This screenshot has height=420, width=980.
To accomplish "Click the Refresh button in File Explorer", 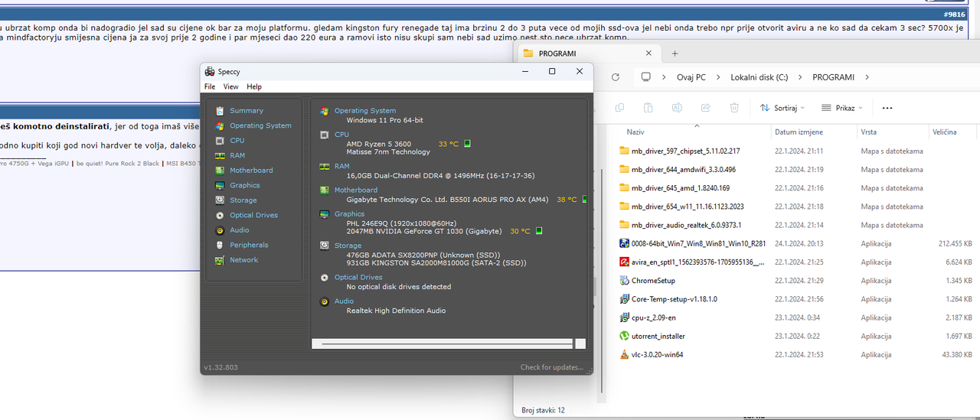I will [x=615, y=77].
